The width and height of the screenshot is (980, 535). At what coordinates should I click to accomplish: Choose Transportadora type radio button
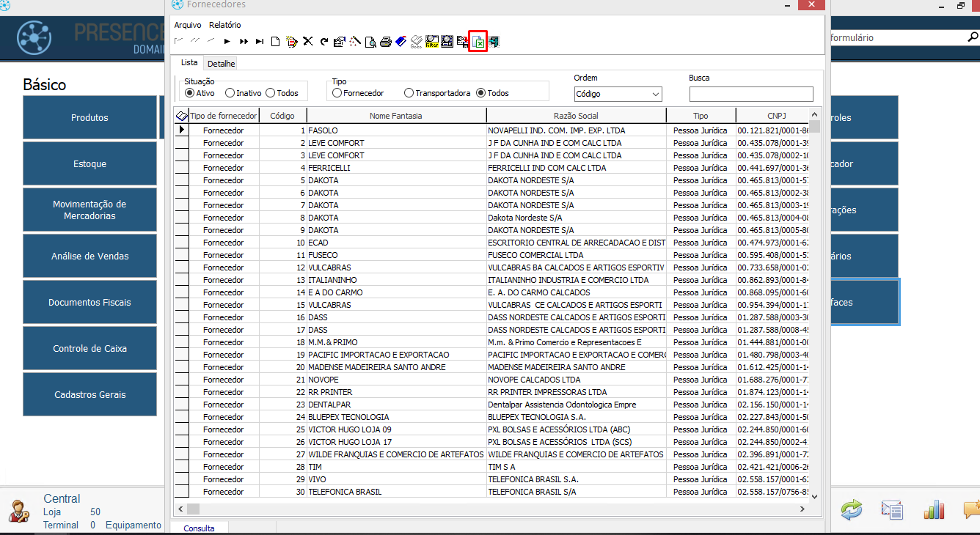[x=409, y=93]
